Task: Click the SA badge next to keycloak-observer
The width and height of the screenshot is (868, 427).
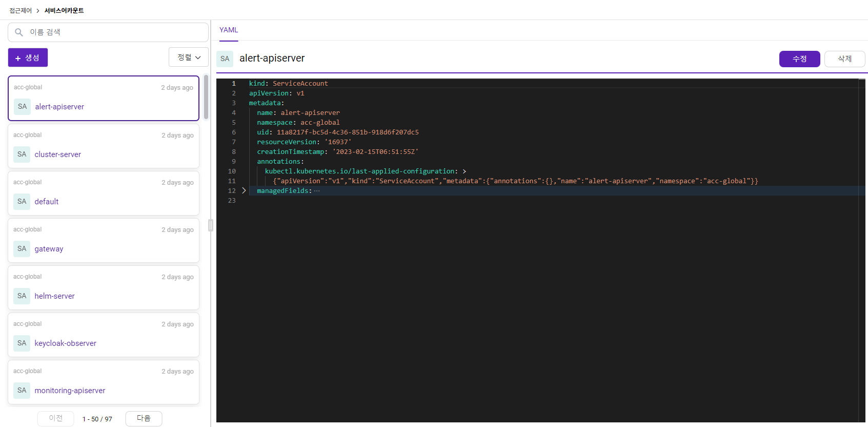Action: coord(22,343)
